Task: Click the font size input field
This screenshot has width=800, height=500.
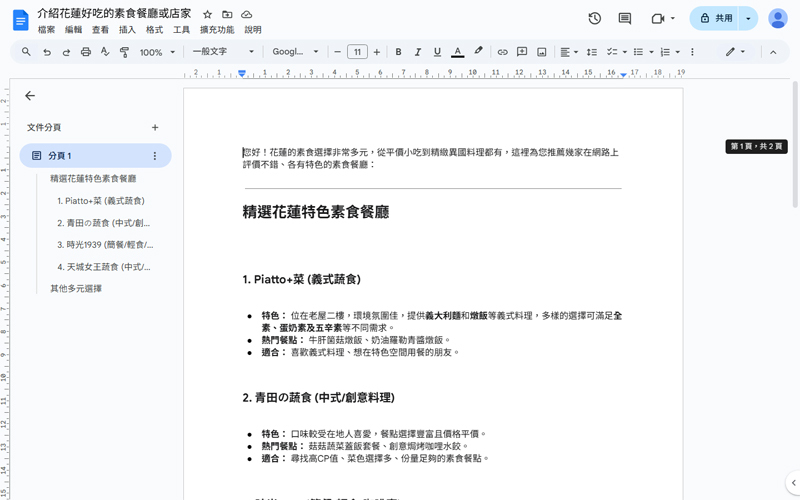Action: [357, 52]
